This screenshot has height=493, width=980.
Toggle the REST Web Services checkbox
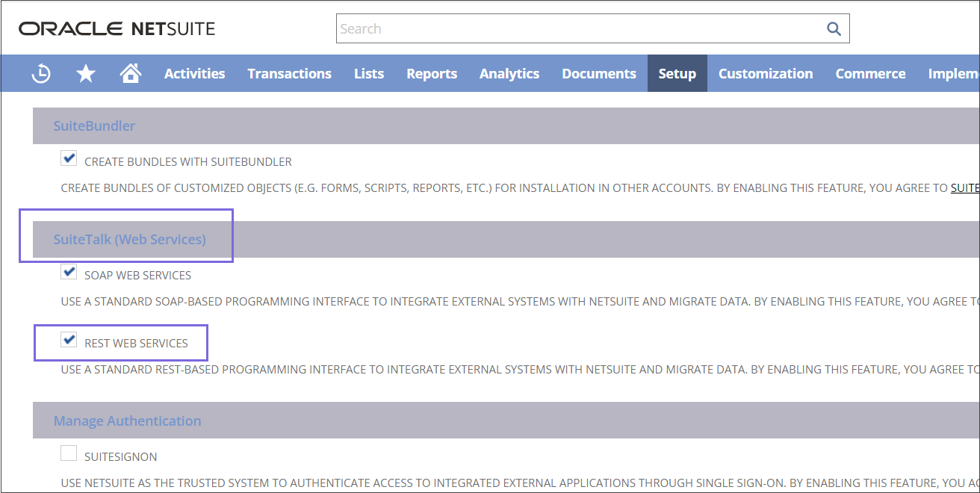point(69,341)
